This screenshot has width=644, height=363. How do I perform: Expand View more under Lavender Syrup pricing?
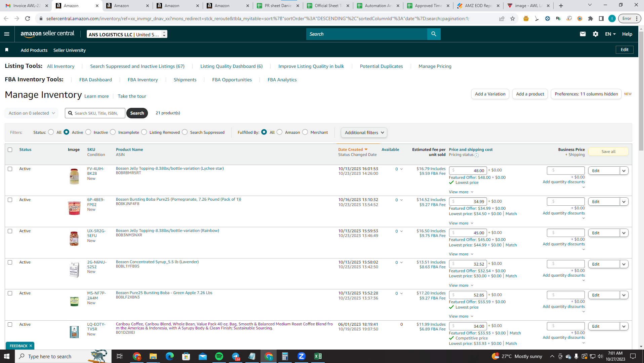click(x=461, y=285)
